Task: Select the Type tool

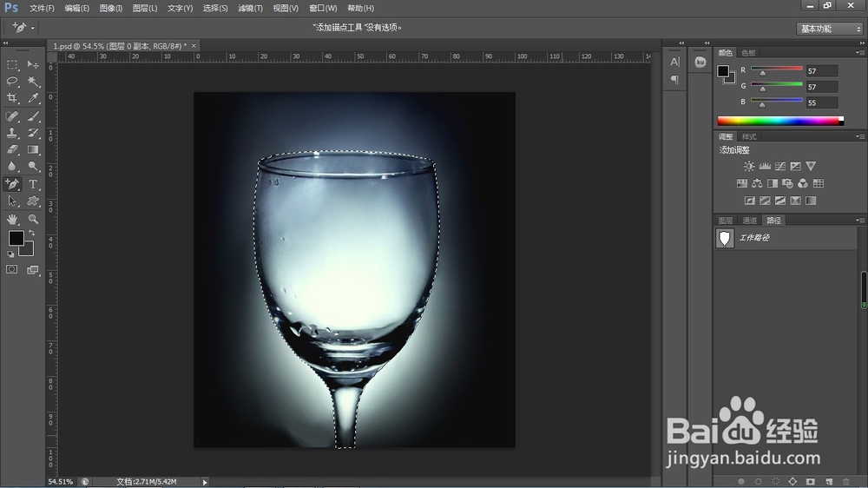Action: click(x=33, y=184)
